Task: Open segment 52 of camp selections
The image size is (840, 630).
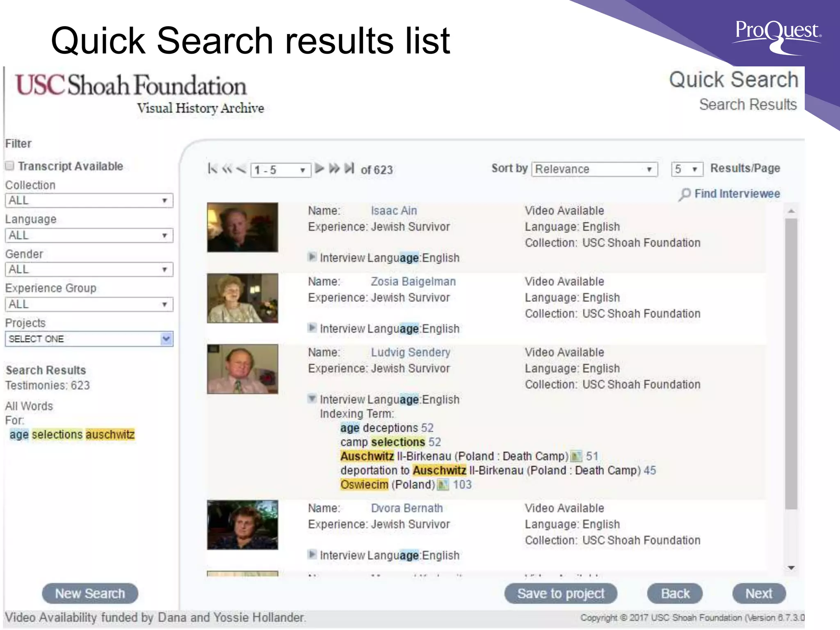Action: (x=434, y=442)
